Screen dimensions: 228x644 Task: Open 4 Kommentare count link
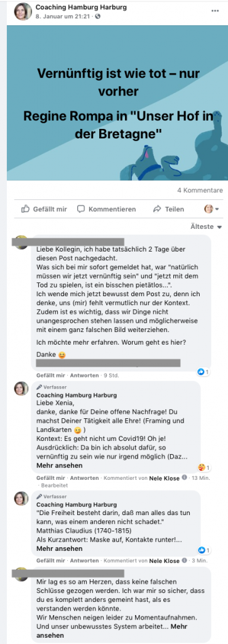coord(200,190)
